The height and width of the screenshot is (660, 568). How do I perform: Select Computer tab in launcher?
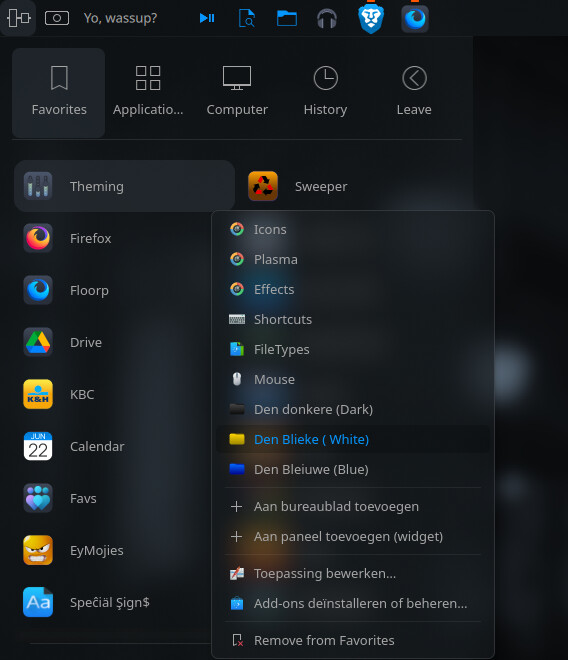[237, 93]
